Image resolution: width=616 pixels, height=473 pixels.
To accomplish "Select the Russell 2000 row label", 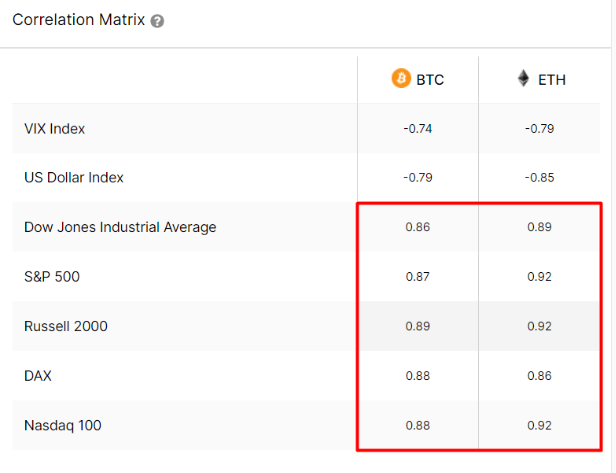I will coord(66,326).
